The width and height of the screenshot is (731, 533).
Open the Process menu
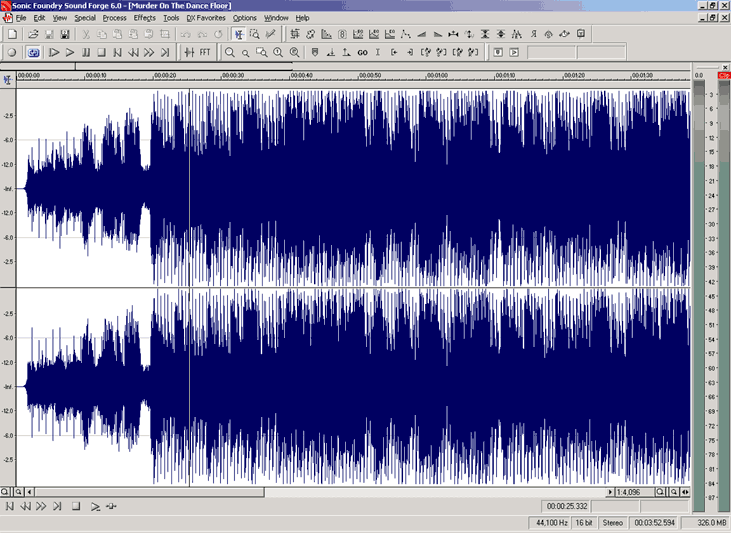[114, 18]
